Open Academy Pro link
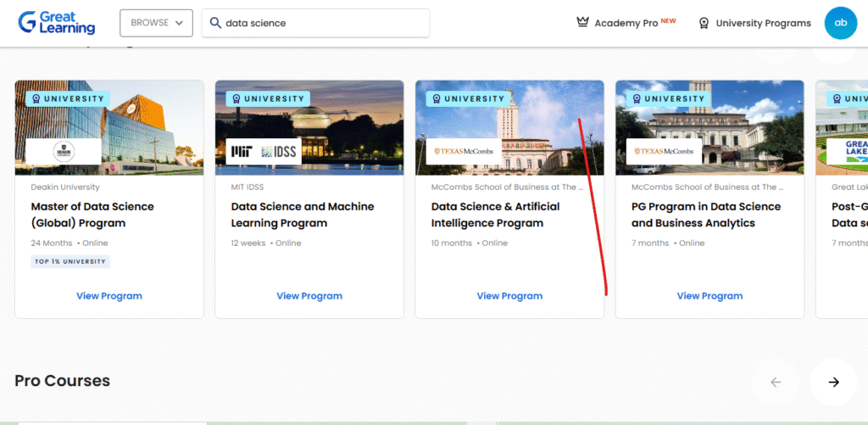 [x=626, y=23]
